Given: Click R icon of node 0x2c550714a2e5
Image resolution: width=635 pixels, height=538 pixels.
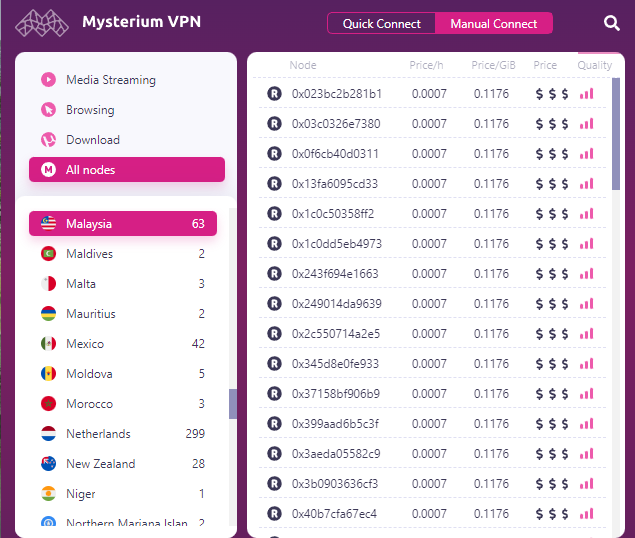Looking at the screenshot, I should pos(275,333).
